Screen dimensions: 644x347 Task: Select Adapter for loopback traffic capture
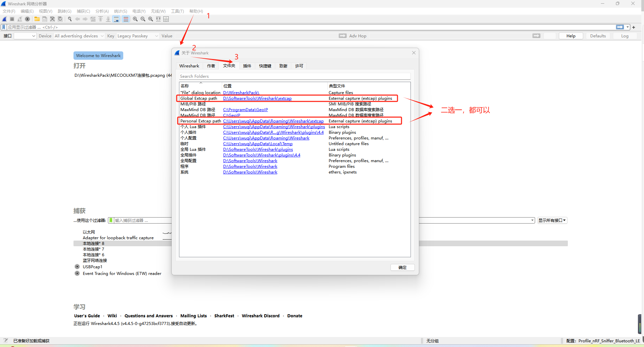coord(118,238)
